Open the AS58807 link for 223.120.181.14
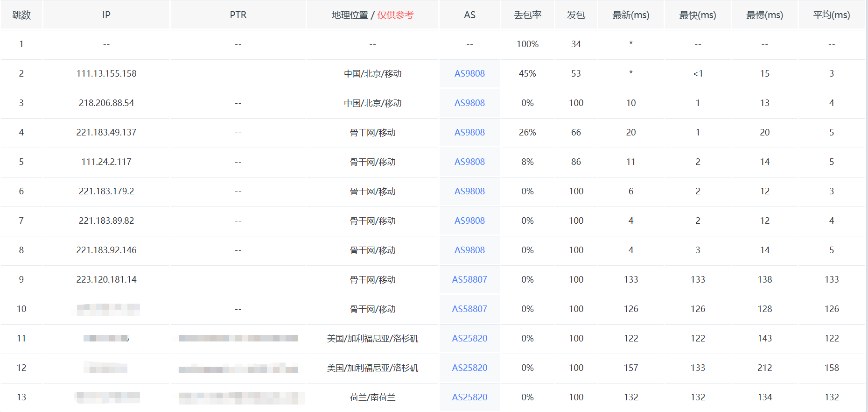This screenshot has height=412, width=868. pyautogui.click(x=469, y=279)
